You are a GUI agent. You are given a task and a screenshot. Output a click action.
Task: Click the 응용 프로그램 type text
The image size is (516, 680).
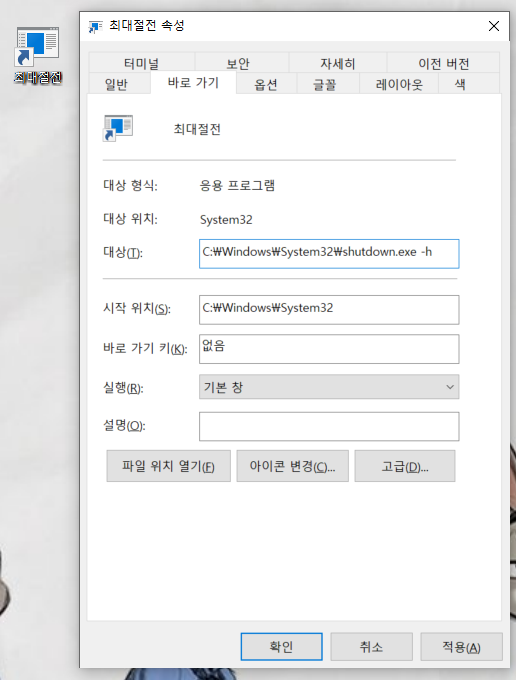pos(237,186)
